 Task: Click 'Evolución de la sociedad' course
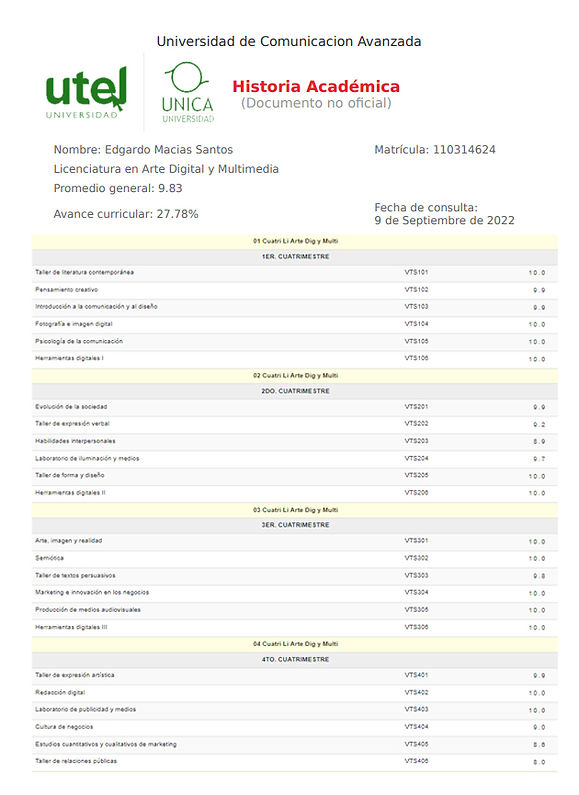[x=71, y=407]
